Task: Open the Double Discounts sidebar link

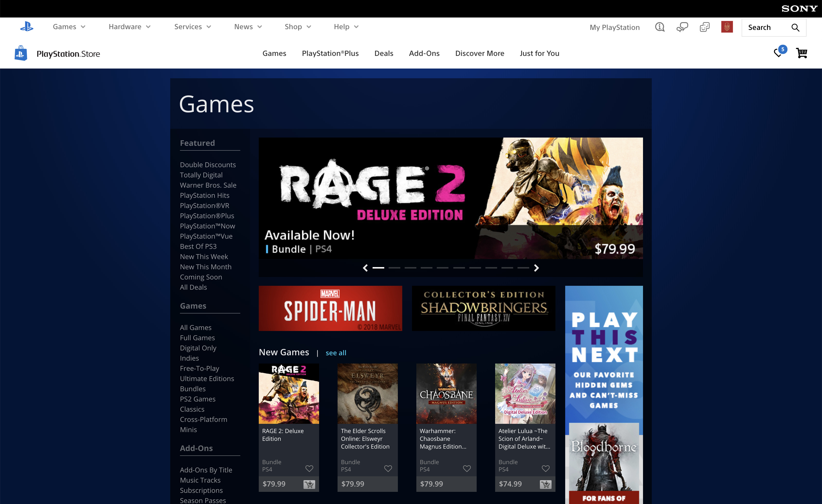Action: tap(207, 165)
